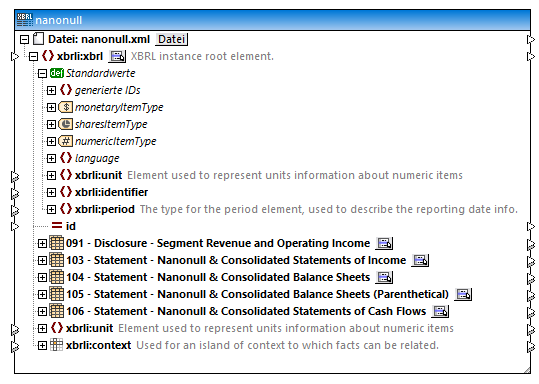The height and width of the screenshot is (384, 539).
Task: Expand xbrli:unit under Standardwerte
Action: point(51,175)
